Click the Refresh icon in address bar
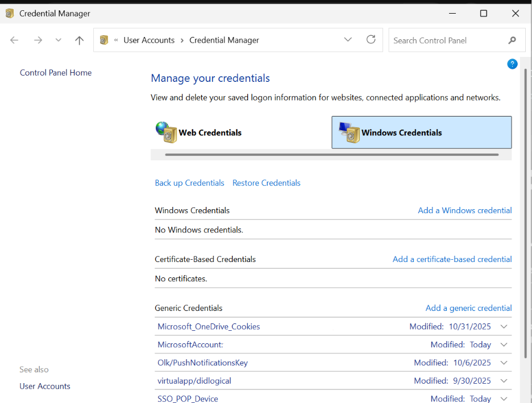The image size is (532, 403). pos(371,40)
